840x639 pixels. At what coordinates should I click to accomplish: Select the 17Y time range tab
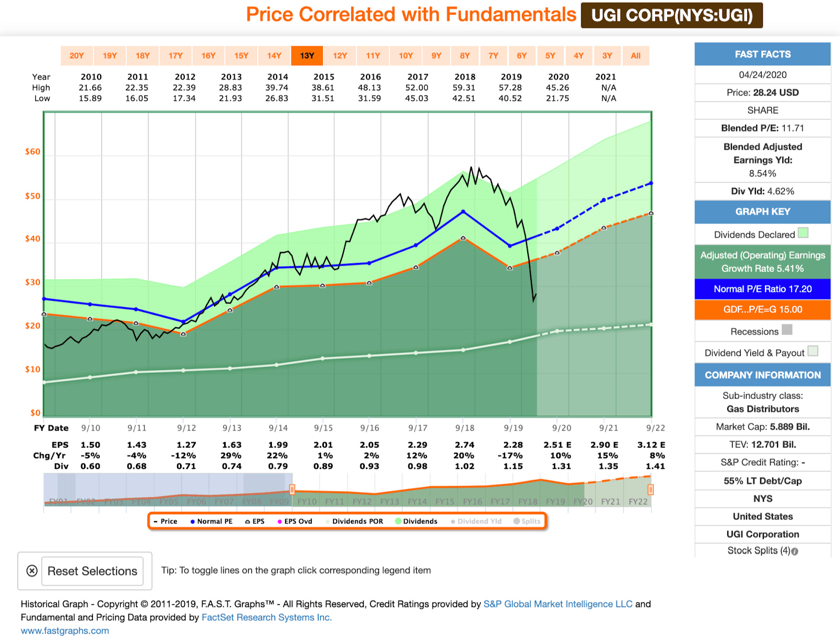point(175,56)
